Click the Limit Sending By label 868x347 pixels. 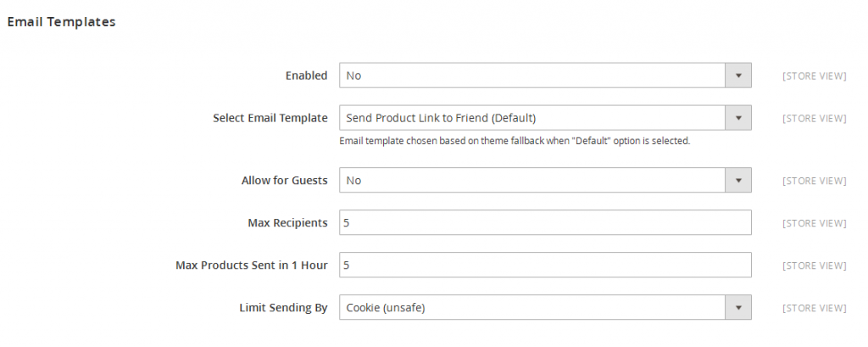tap(283, 308)
